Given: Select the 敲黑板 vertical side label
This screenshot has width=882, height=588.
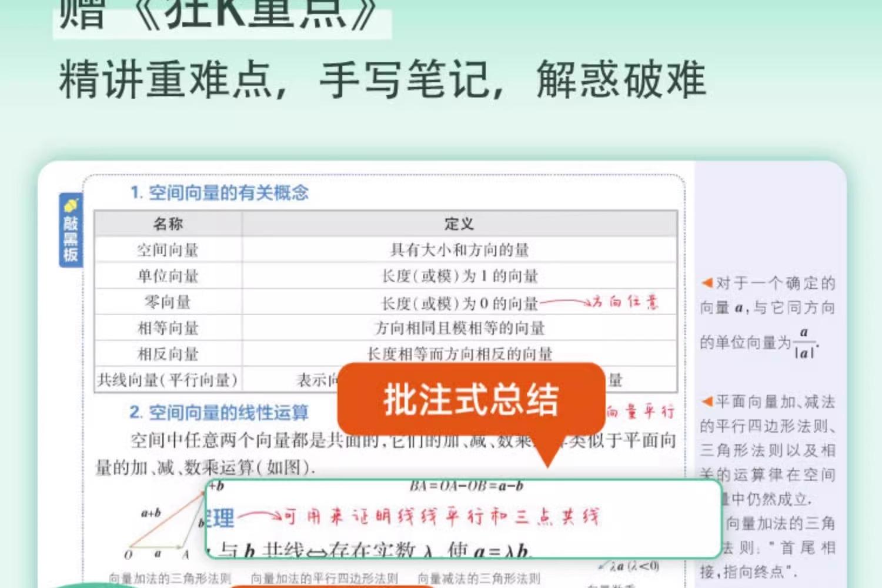Looking at the screenshot, I should (x=71, y=230).
